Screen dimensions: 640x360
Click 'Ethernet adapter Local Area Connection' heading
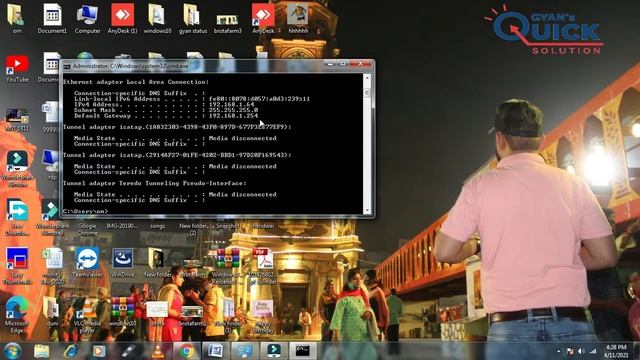136,82
